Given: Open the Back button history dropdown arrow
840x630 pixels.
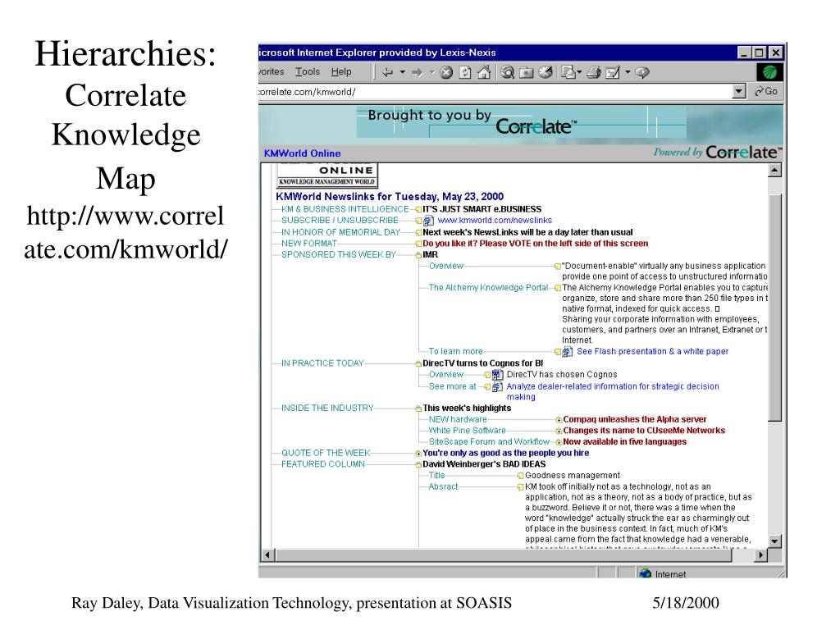Looking at the screenshot, I should (402, 72).
